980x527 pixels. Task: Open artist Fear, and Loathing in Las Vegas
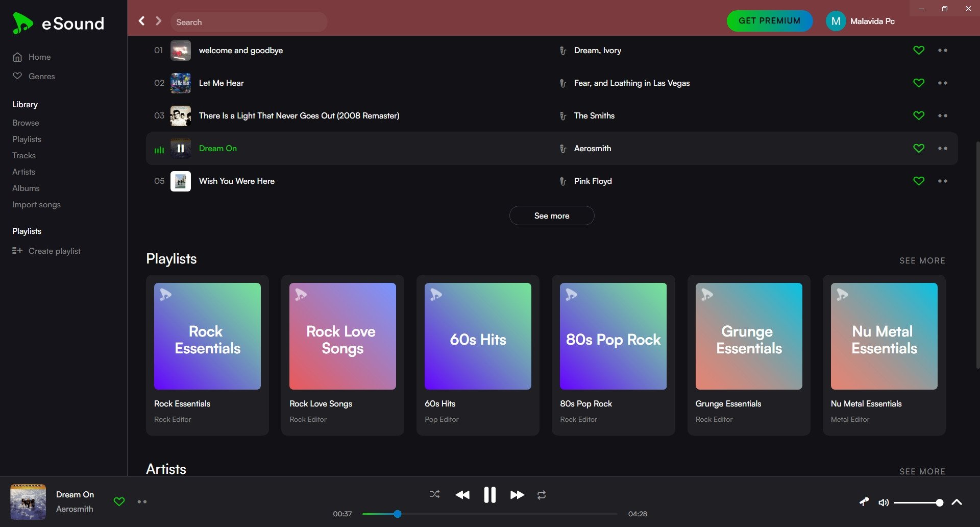pos(631,83)
